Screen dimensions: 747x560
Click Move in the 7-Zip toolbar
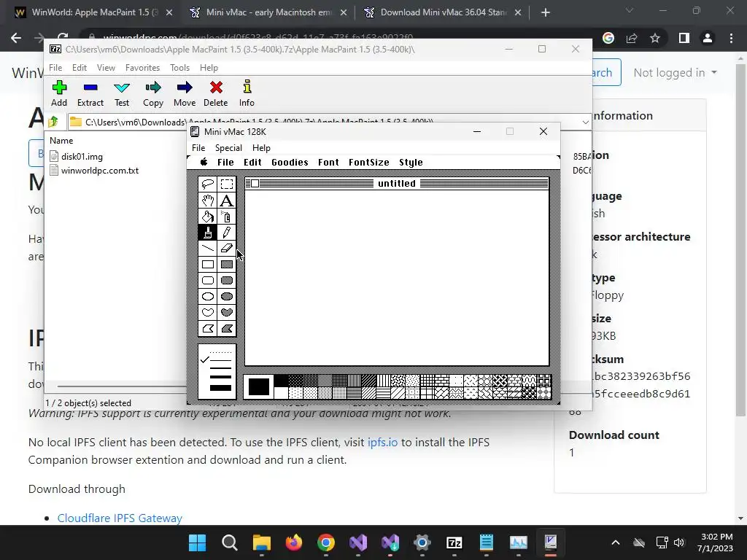click(x=185, y=93)
